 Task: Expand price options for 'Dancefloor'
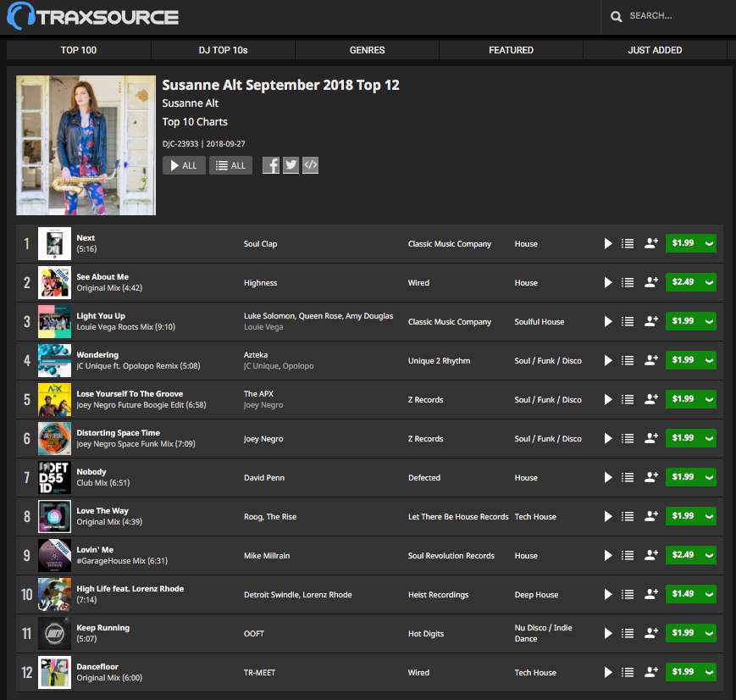(x=709, y=672)
